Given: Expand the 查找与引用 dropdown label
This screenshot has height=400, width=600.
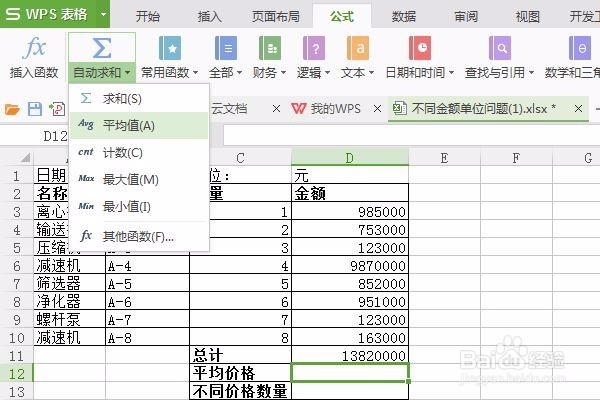Looking at the screenshot, I should 499,72.
